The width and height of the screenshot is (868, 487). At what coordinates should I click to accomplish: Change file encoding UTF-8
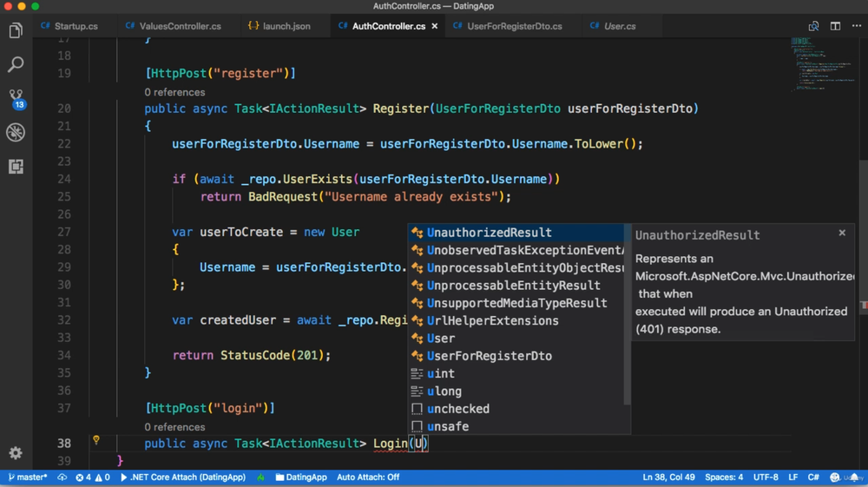(x=766, y=477)
